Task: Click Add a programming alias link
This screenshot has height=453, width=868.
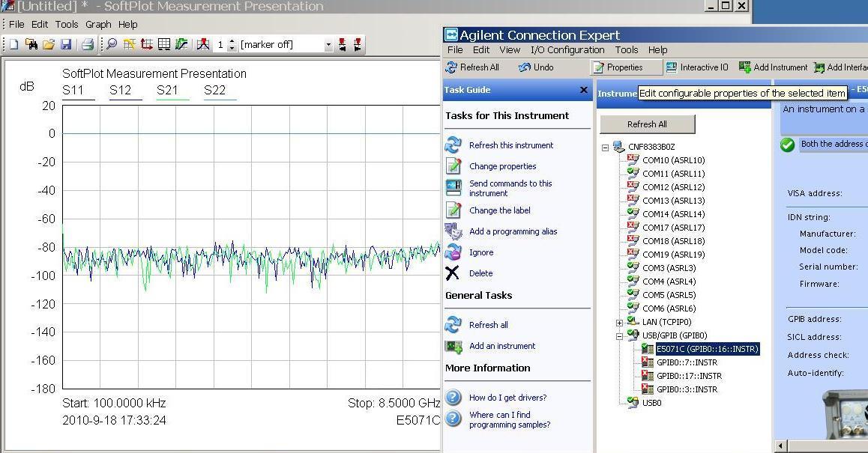Action: pos(513,232)
